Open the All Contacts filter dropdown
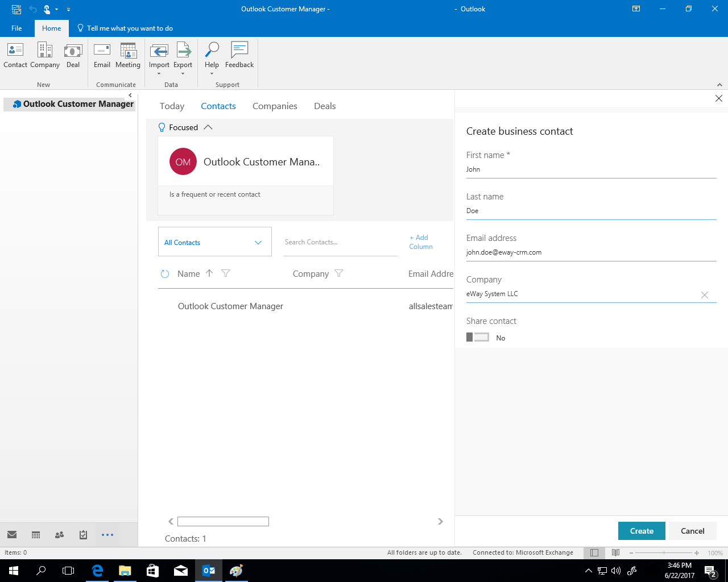Screen dimensions: 728x582 [x=214, y=242]
